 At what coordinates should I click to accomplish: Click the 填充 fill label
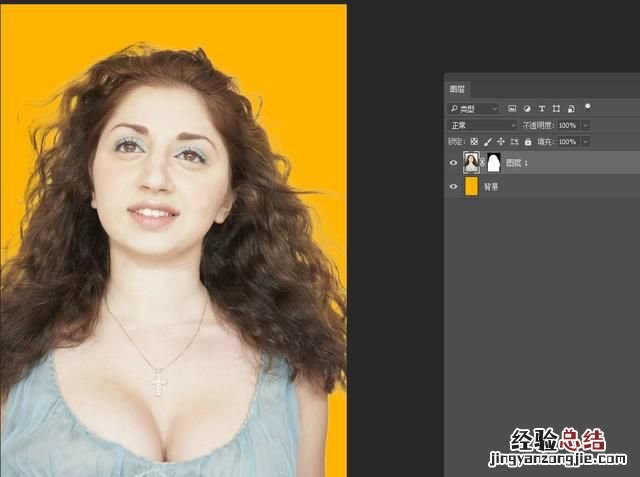[545, 142]
